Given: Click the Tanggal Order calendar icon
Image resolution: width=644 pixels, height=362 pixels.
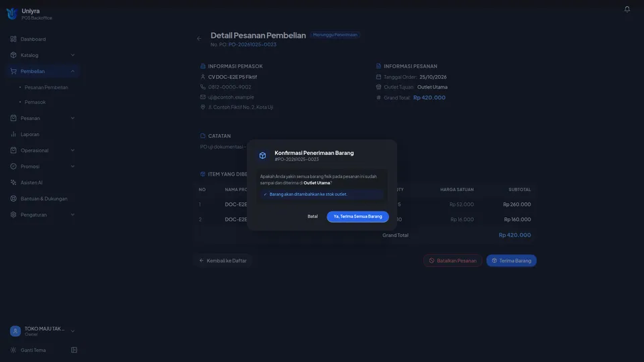Looking at the screenshot, I should click(378, 76).
